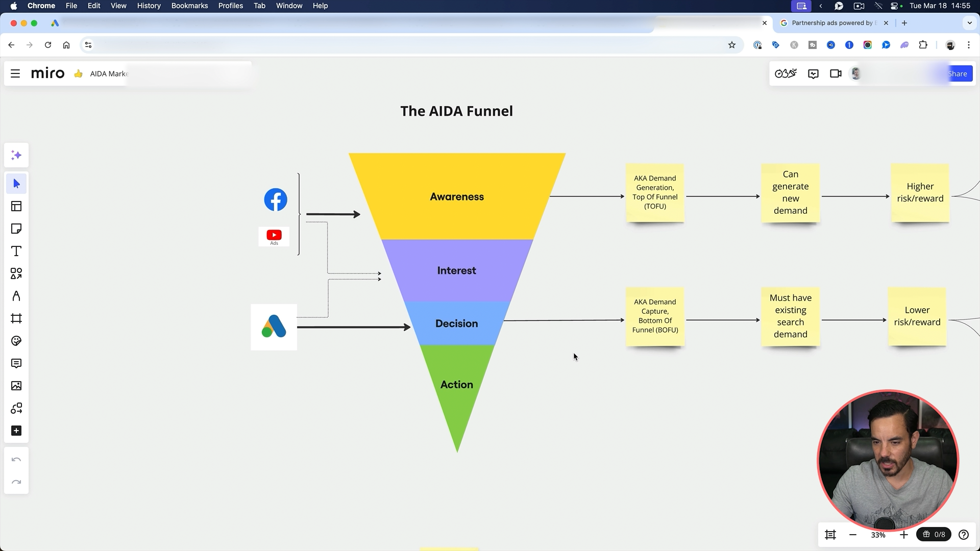This screenshot has height=551, width=980.
Task: Select the Frame tool
Action: [x=16, y=318]
